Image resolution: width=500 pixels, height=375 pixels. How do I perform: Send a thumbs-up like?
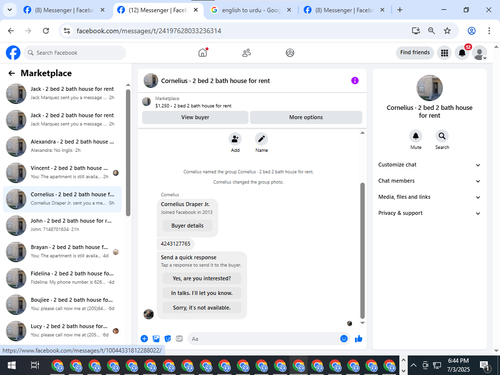pyautogui.click(x=358, y=339)
